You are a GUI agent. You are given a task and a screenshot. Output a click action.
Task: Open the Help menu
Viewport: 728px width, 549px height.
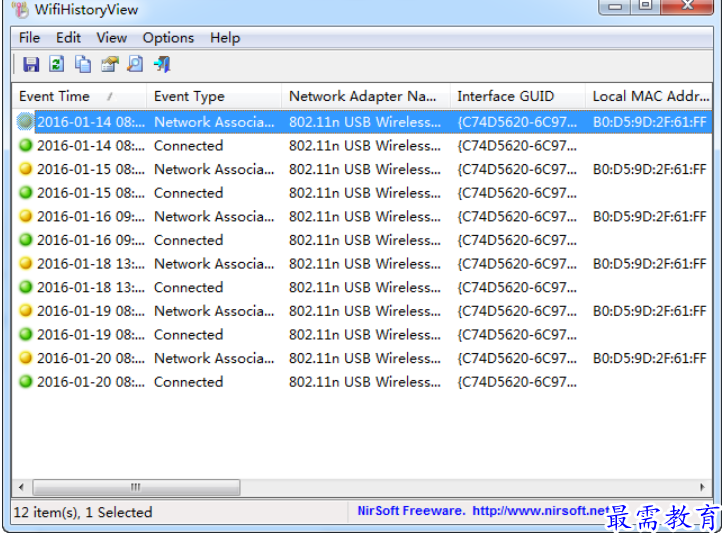tap(225, 38)
